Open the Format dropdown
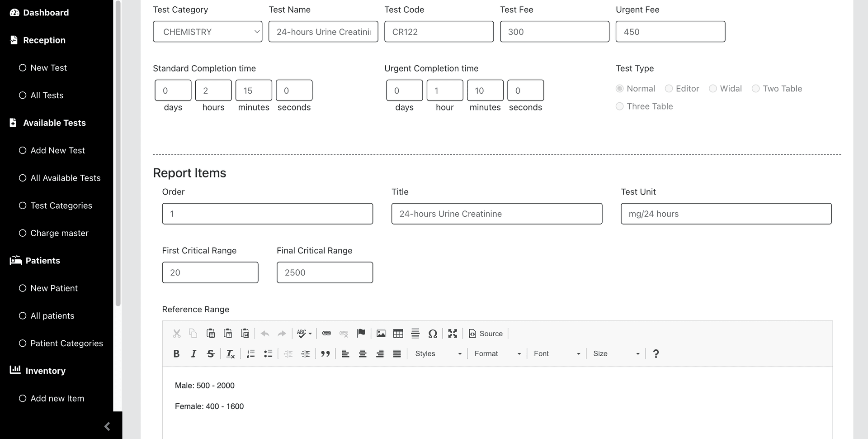The width and height of the screenshot is (868, 439). pos(497,354)
